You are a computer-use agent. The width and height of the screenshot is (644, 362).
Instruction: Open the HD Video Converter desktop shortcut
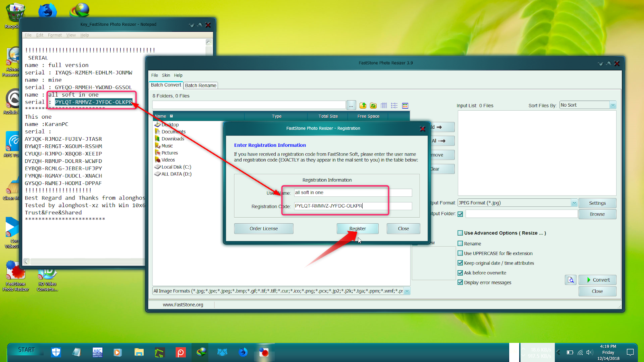tap(47, 278)
